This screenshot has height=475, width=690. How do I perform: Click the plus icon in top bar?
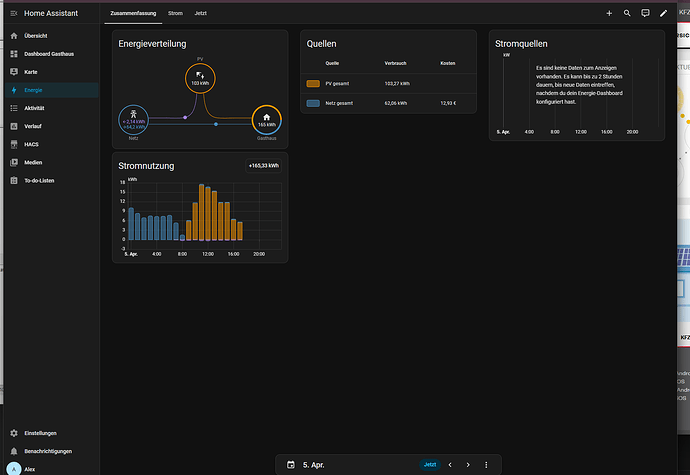[609, 14]
